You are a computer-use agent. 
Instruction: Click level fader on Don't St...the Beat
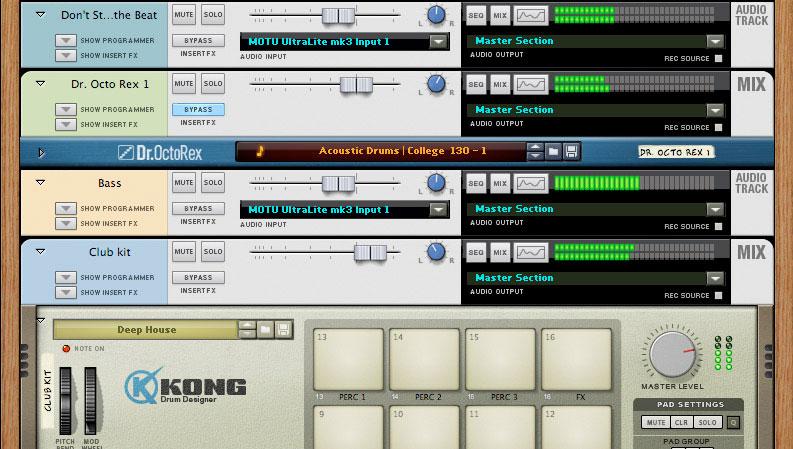coord(338,16)
